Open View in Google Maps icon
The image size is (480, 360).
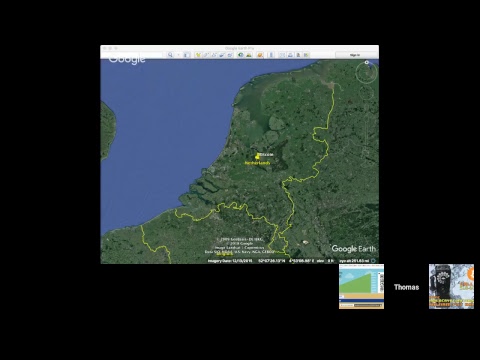[306, 55]
